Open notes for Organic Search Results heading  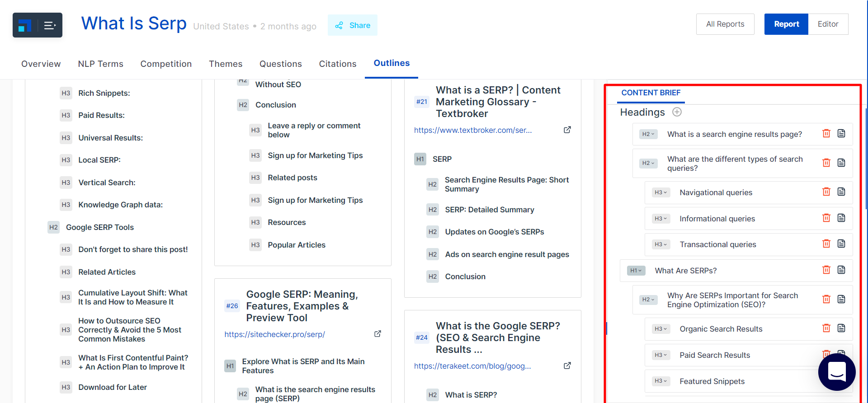[x=841, y=328]
